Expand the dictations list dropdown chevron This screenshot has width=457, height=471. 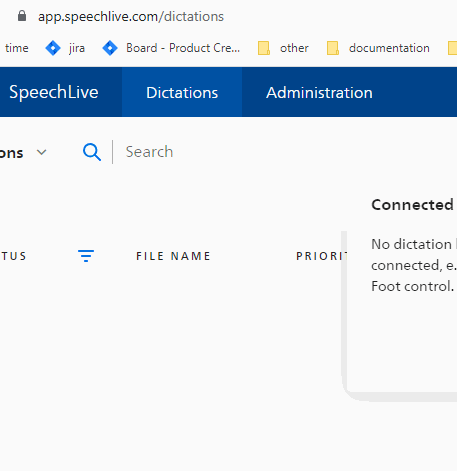(x=42, y=152)
